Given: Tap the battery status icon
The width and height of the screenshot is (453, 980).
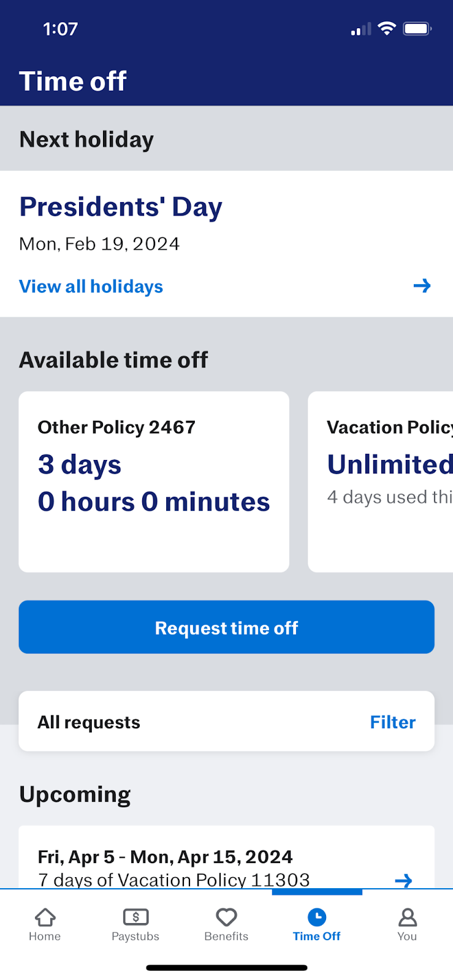Looking at the screenshot, I should 417,29.
